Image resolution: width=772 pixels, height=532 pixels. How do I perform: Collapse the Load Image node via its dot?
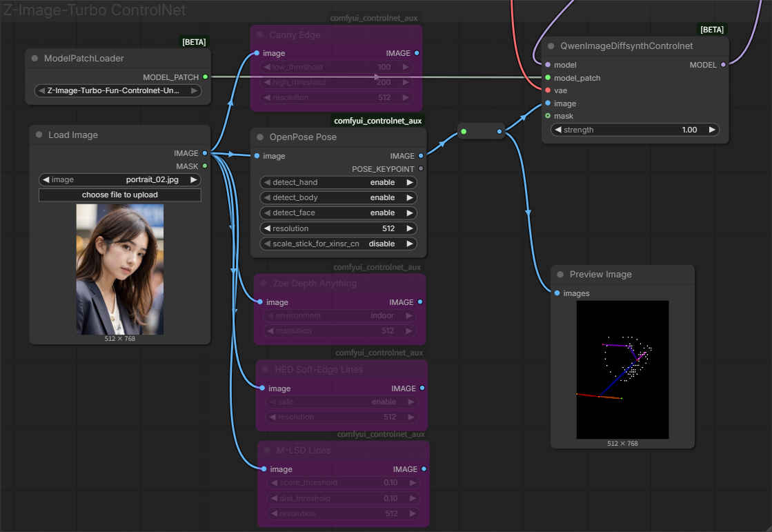click(x=39, y=135)
